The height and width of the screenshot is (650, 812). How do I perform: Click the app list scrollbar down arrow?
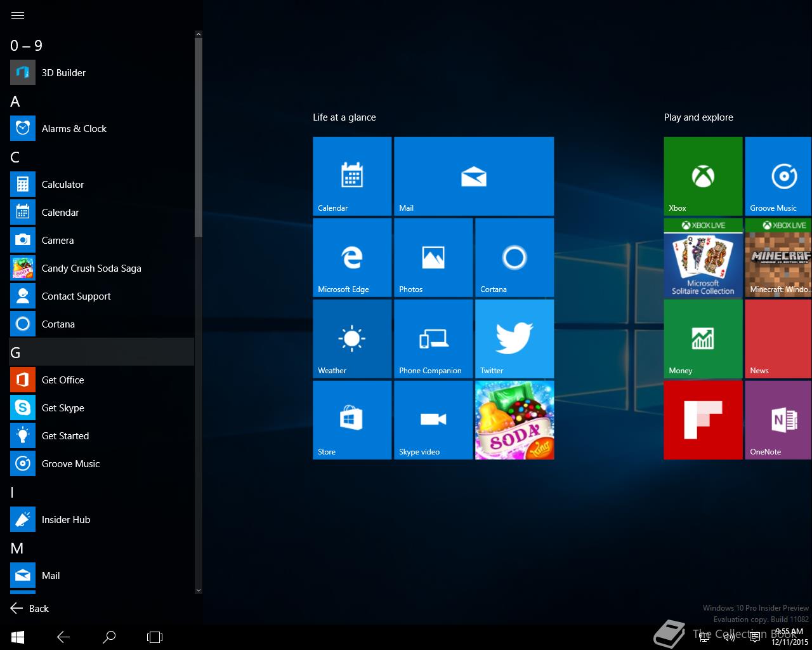(x=199, y=590)
